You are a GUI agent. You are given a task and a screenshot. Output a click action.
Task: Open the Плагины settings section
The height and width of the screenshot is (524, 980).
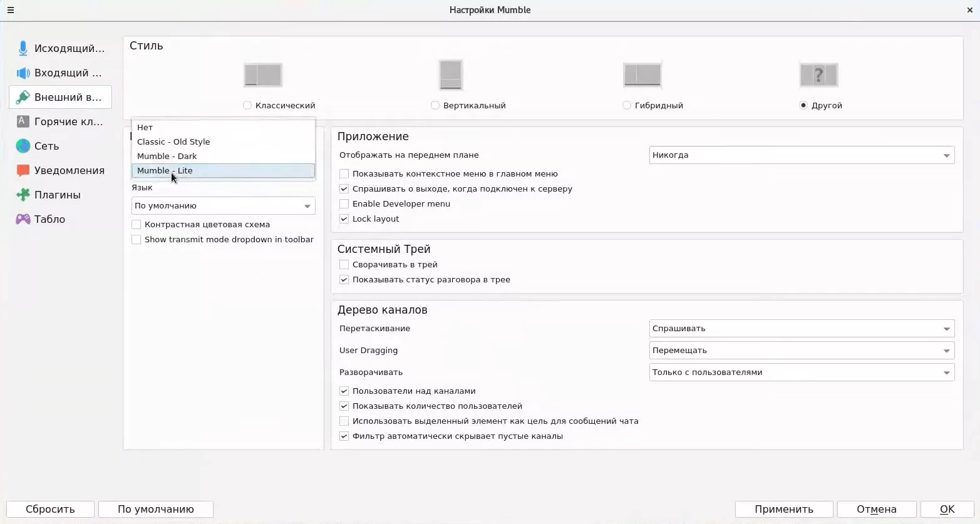[x=60, y=195]
